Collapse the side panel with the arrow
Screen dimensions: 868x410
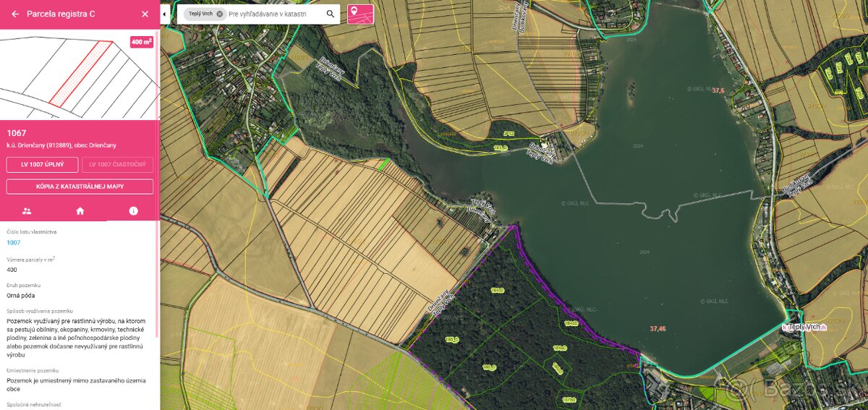pos(164,14)
